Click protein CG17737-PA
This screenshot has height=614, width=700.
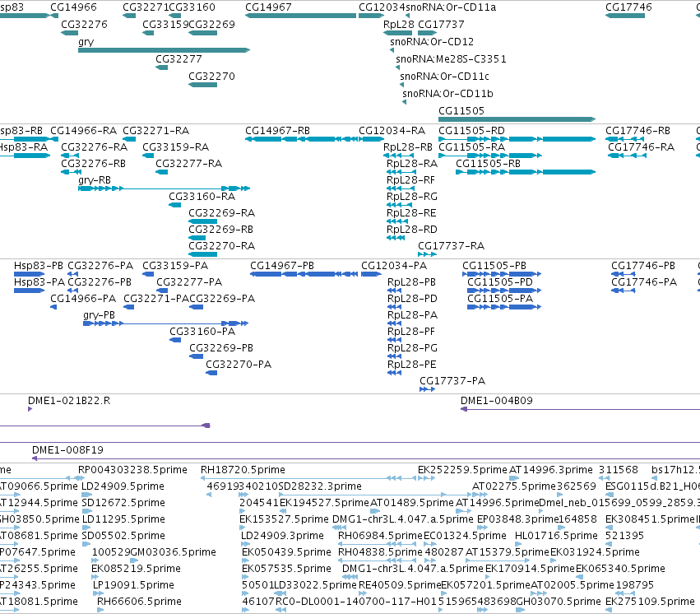point(452,381)
